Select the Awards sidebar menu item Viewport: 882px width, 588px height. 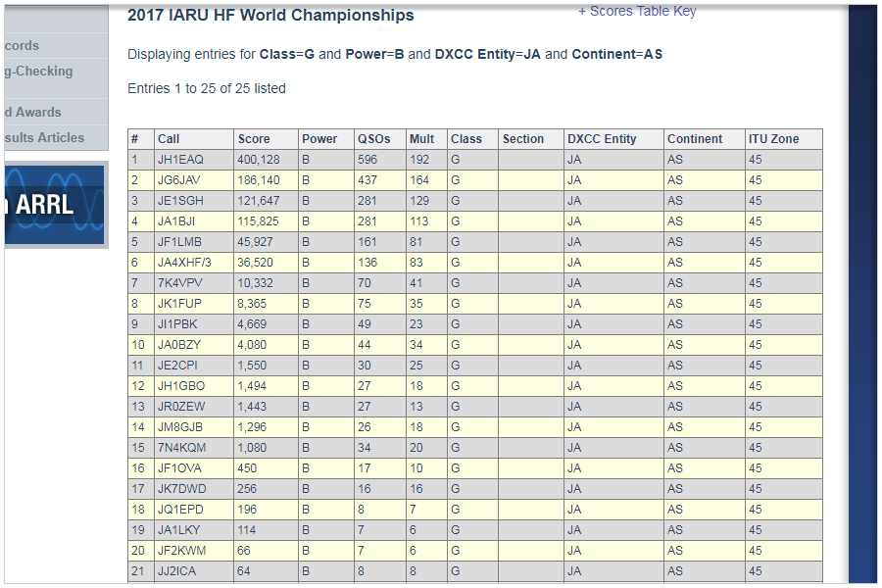pyautogui.click(x=33, y=113)
